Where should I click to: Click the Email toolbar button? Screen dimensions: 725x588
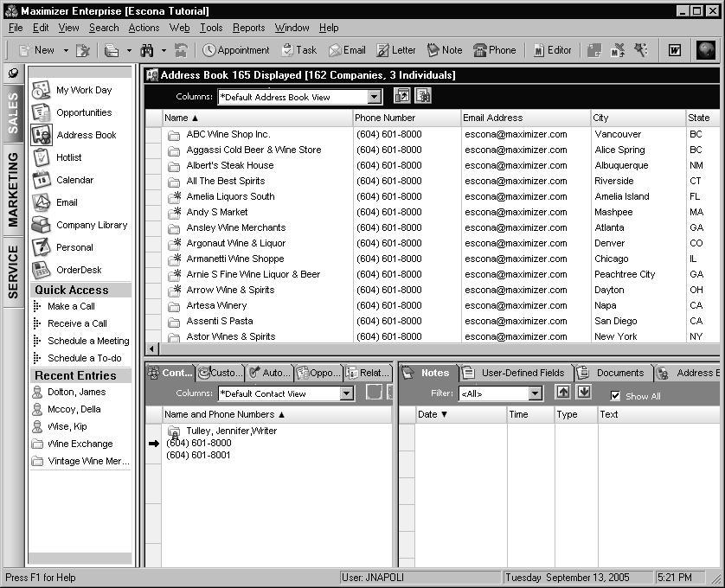click(347, 50)
